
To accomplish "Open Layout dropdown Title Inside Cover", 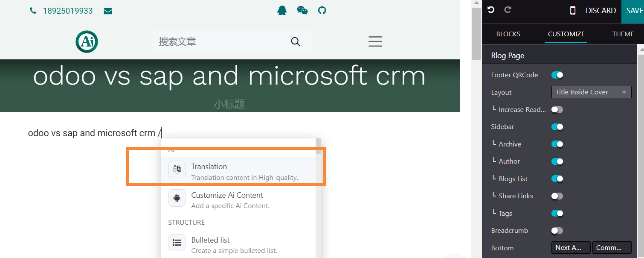I will point(591,92).
